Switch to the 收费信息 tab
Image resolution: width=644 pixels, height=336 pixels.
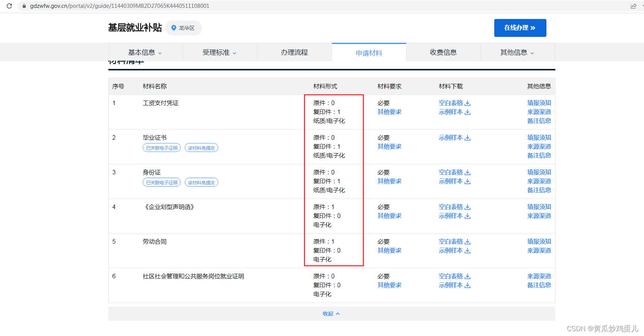click(443, 53)
